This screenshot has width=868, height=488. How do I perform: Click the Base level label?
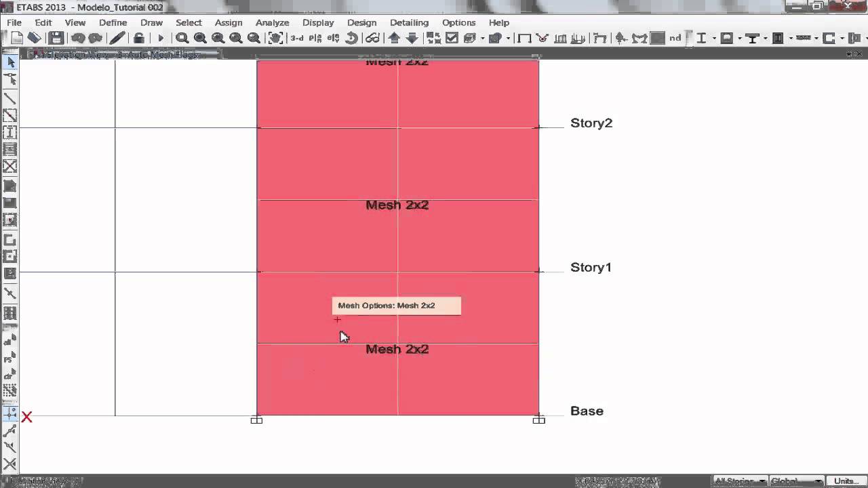[x=587, y=411]
